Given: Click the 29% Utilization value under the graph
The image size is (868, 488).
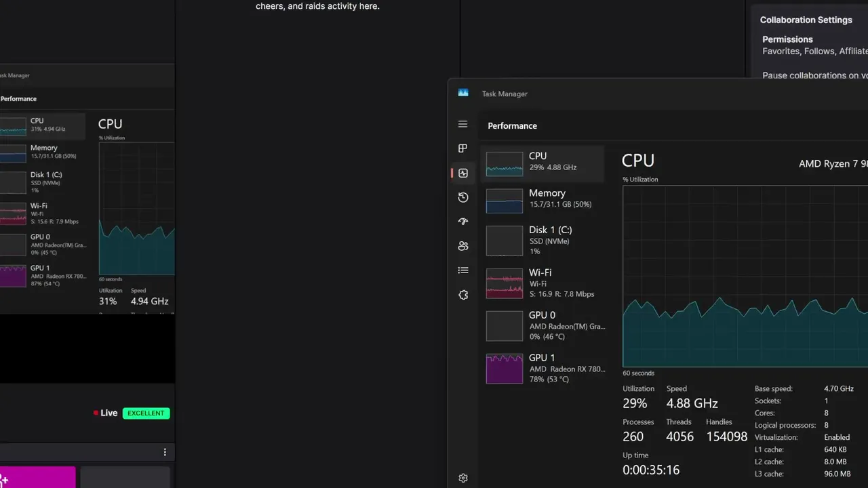Looking at the screenshot, I should 635,403.
